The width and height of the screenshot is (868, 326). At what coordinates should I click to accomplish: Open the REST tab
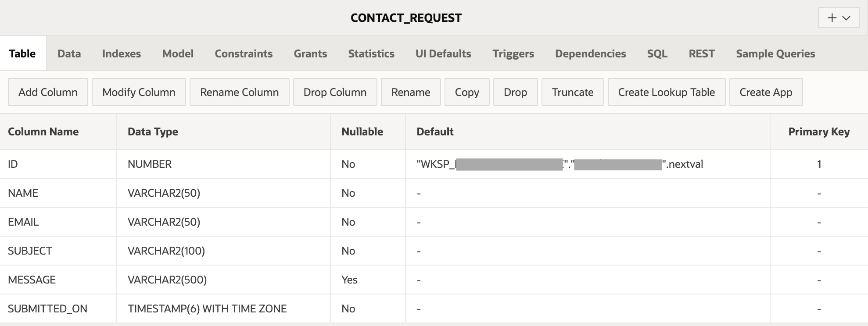pyautogui.click(x=701, y=53)
